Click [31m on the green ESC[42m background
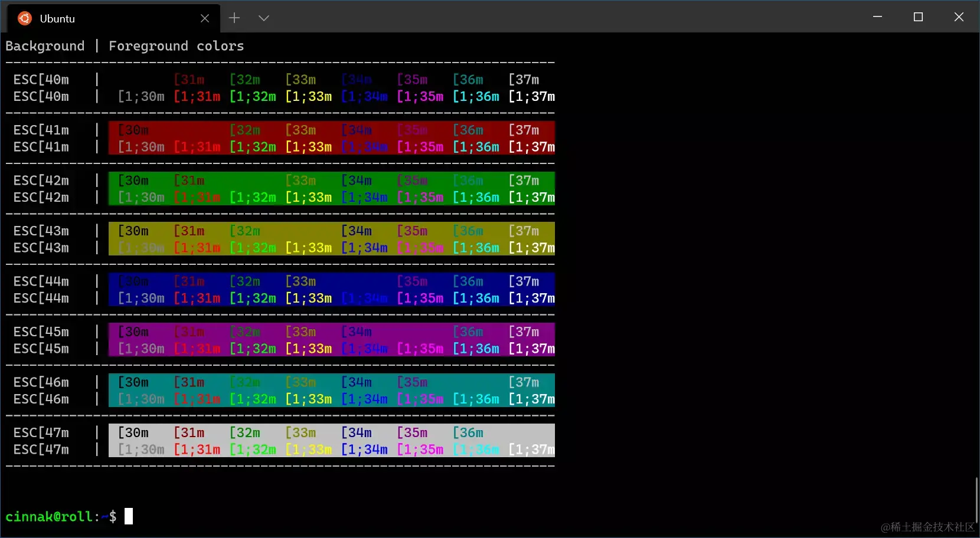 [x=189, y=181]
